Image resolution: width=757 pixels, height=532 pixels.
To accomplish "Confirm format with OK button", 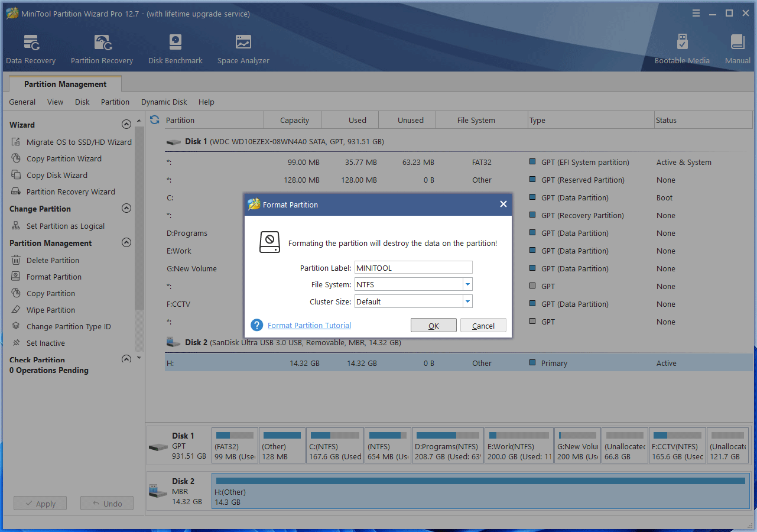I will click(434, 326).
